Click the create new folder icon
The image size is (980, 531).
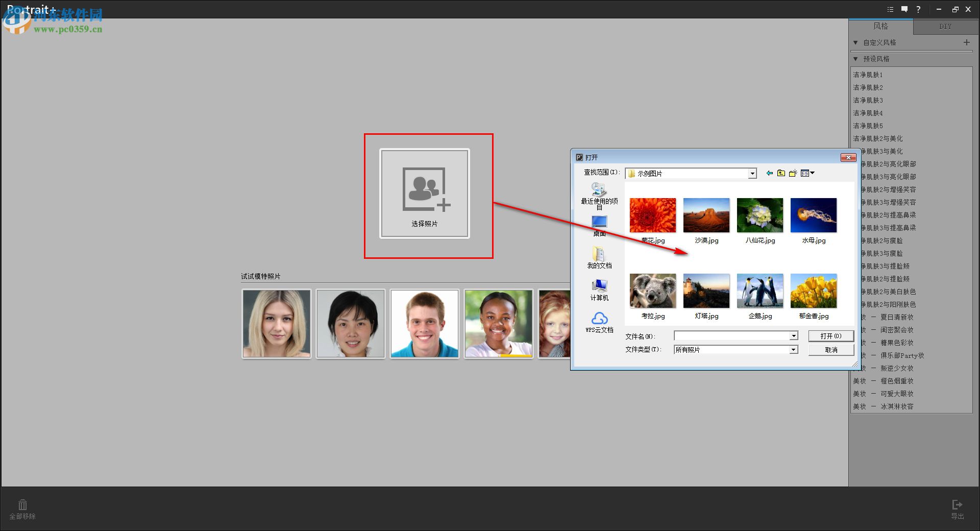click(x=793, y=173)
